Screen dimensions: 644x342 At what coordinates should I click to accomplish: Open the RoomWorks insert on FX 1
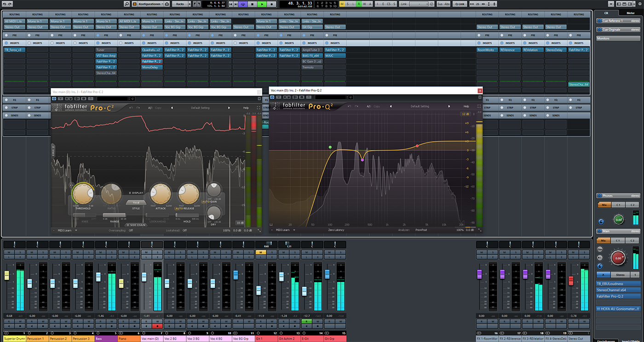click(x=487, y=50)
